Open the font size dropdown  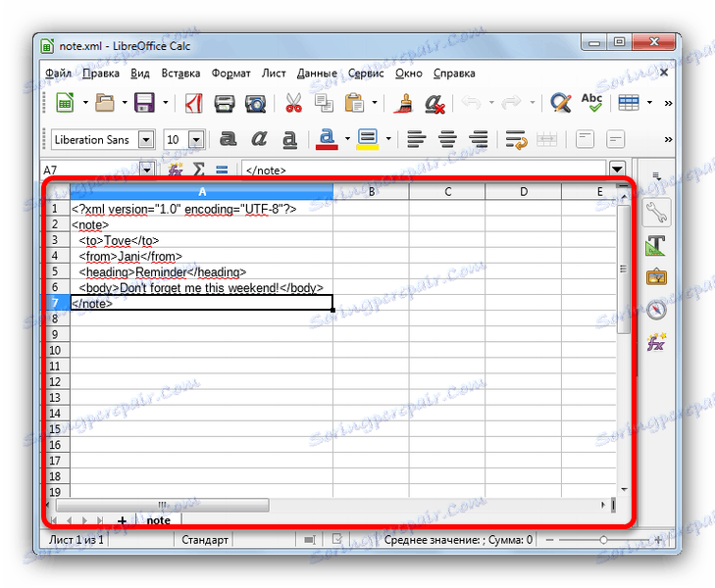tap(196, 139)
